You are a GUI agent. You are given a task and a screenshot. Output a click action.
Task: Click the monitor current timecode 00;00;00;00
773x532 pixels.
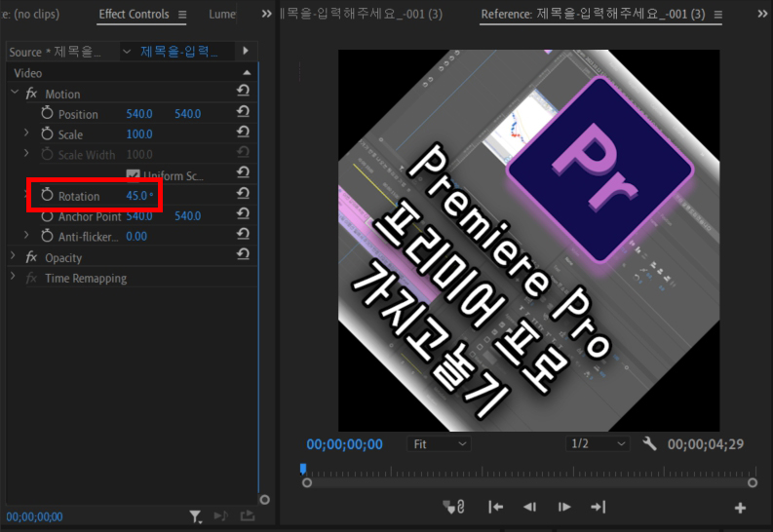345,444
